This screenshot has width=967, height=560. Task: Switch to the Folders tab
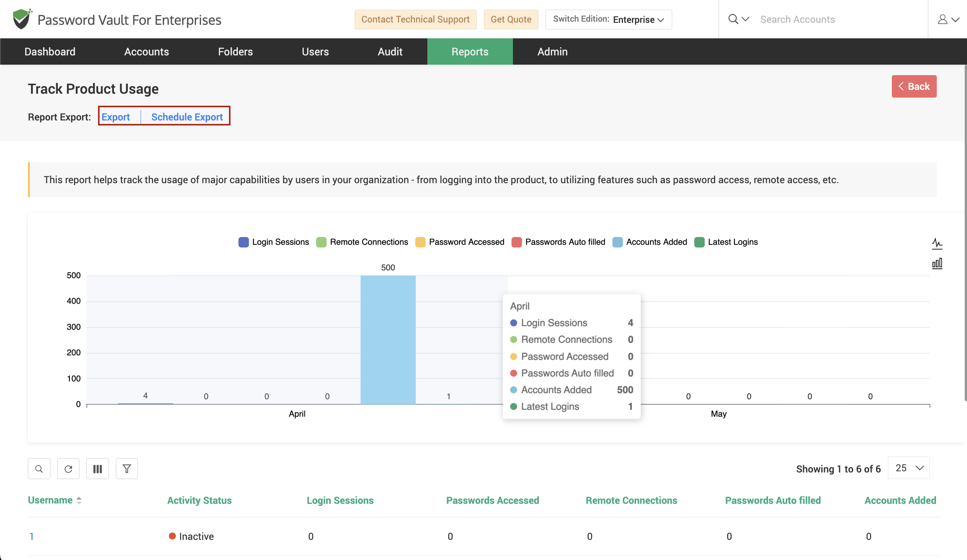pos(235,52)
